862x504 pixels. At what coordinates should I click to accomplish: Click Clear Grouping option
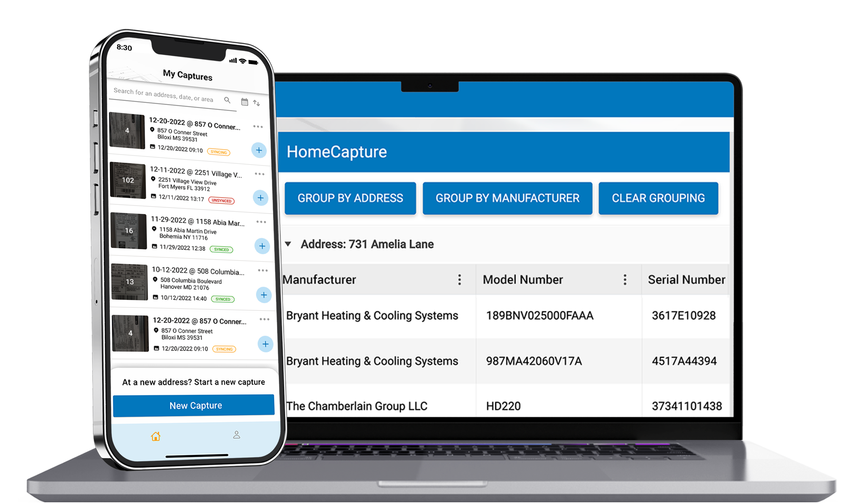point(659,198)
